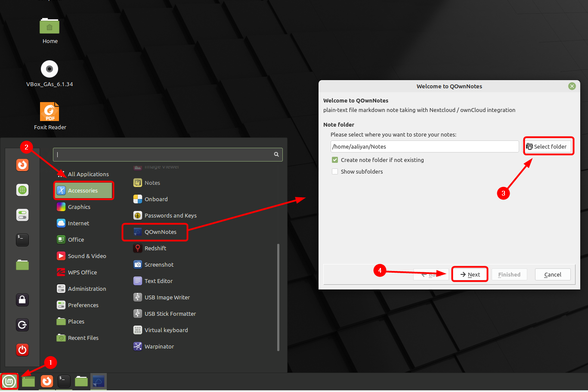Select the Accessories category

84,190
